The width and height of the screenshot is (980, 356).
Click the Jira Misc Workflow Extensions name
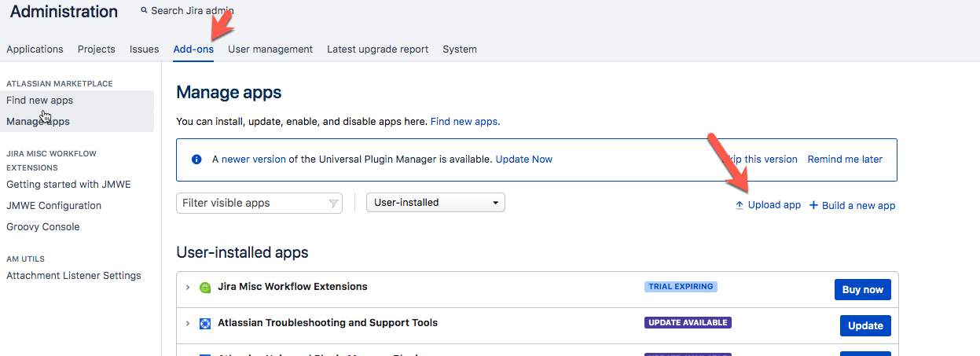pyautogui.click(x=292, y=287)
